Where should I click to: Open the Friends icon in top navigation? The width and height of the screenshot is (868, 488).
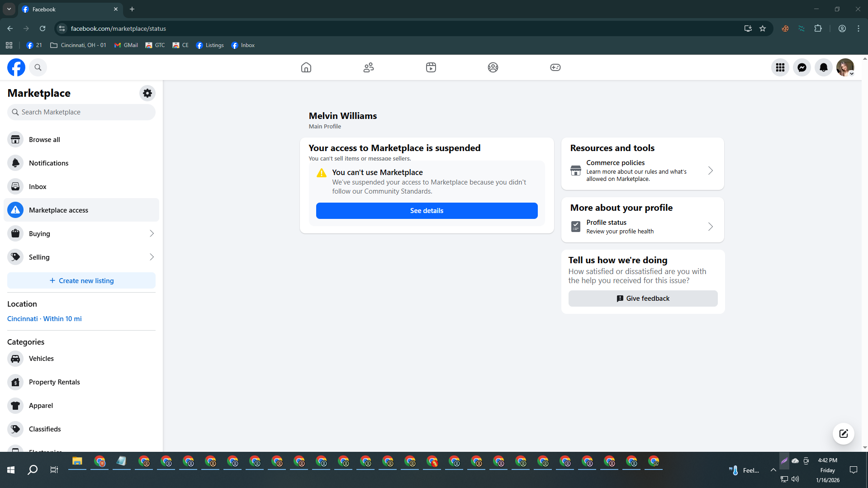(369, 67)
